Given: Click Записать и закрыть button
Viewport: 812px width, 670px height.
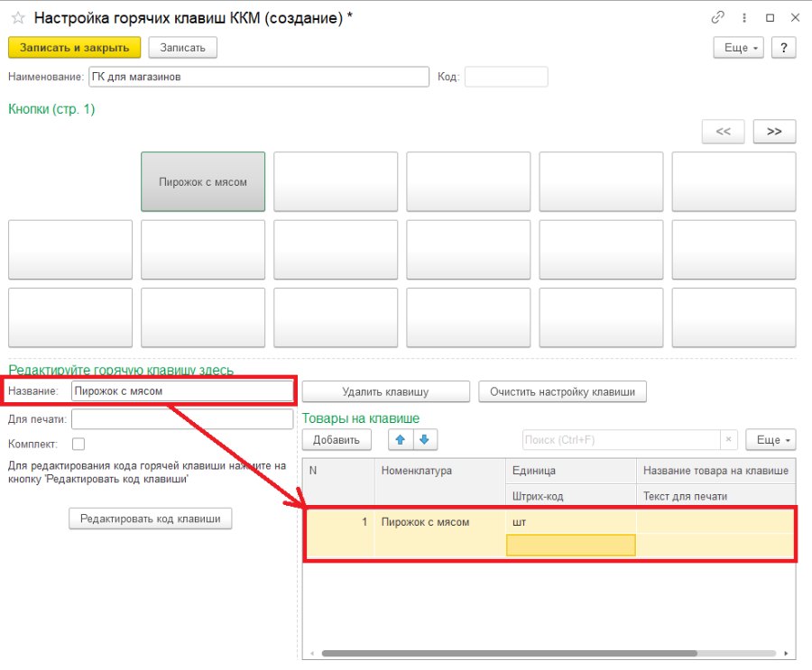Looking at the screenshot, I should pyautogui.click(x=75, y=48).
